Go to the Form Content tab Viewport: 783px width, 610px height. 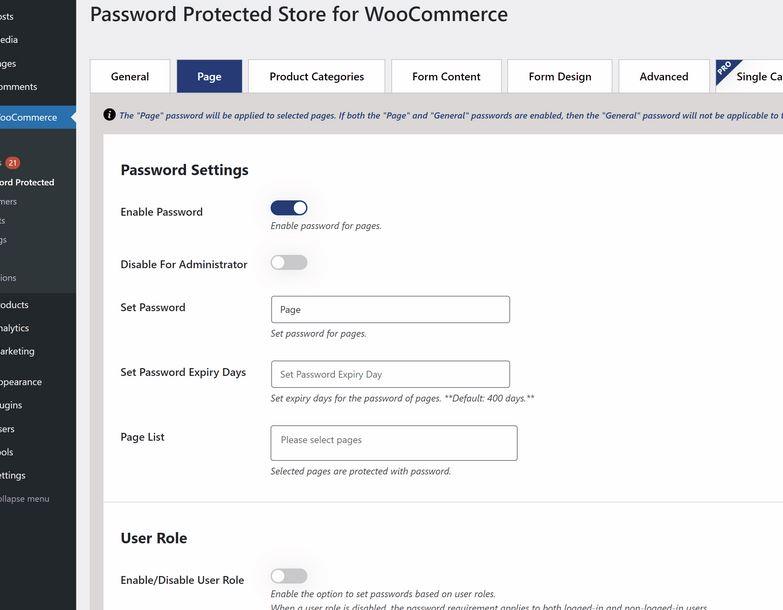pyautogui.click(x=446, y=76)
